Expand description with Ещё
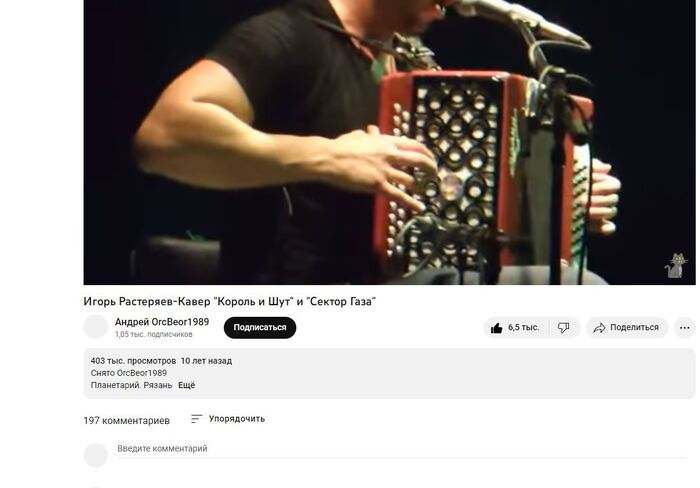 tap(187, 385)
